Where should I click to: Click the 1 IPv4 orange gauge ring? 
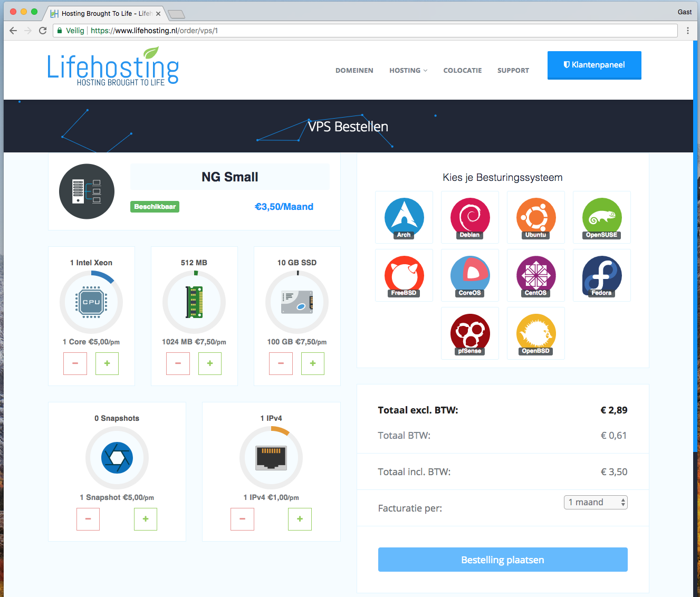[271, 458]
